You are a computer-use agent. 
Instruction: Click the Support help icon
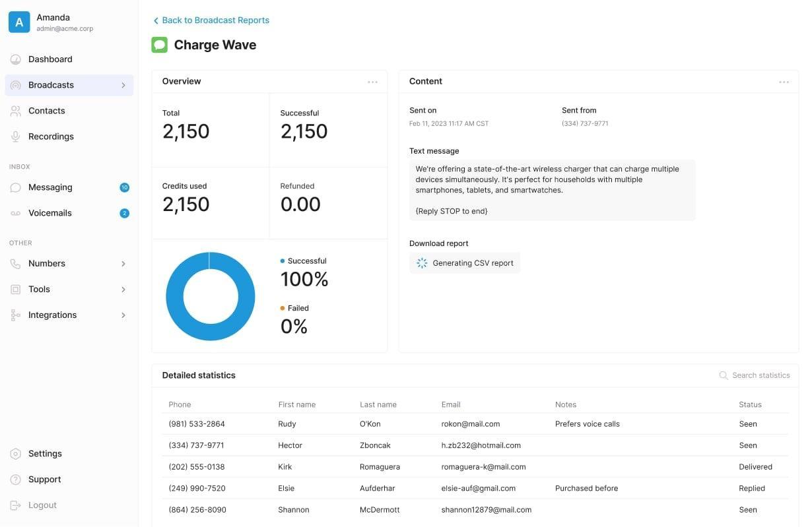(16, 480)
